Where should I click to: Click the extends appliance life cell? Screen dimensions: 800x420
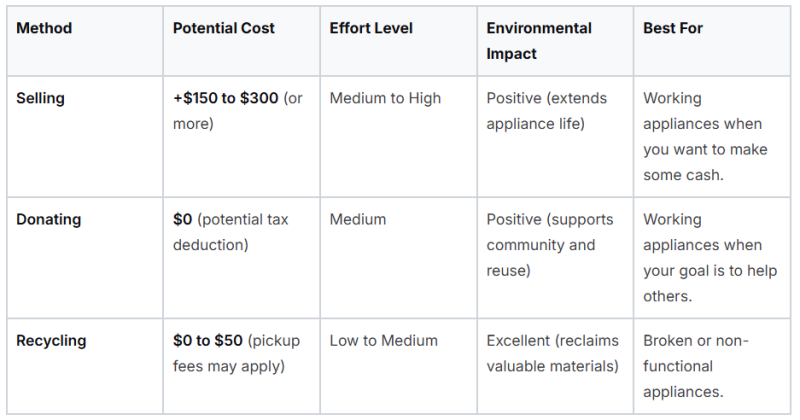(546, 111)
